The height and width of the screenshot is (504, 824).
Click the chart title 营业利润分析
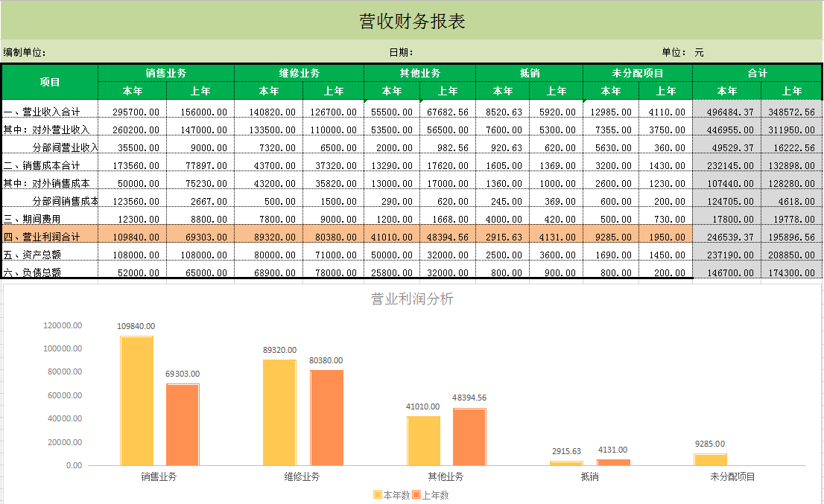[x=411, y=298]
